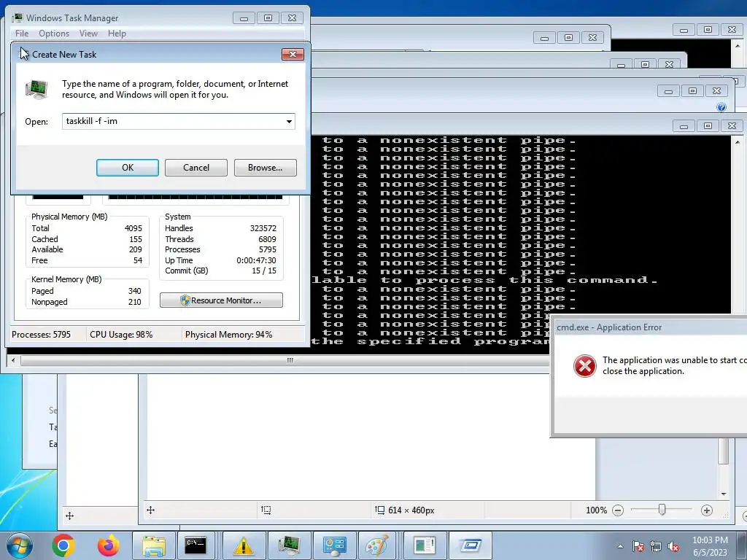Click the Paged kernel memory value 340
The width and height of the screenshot is (747, 560).
click(135, 291)
